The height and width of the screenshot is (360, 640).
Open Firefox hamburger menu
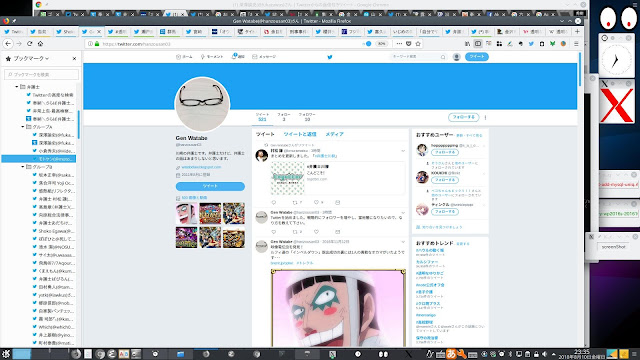[x=576, y=44]
